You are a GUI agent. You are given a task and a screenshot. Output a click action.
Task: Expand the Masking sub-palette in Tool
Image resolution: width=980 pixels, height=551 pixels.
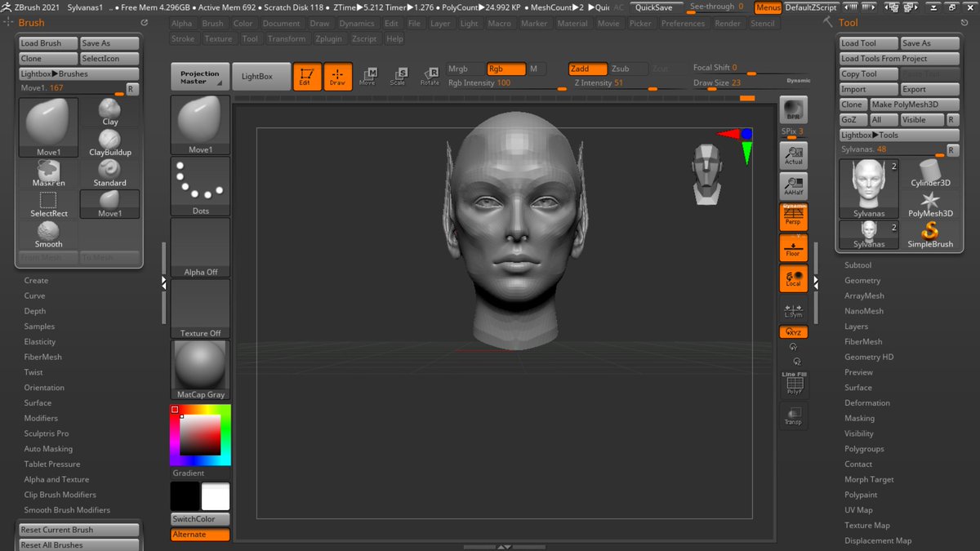point(859,419)
